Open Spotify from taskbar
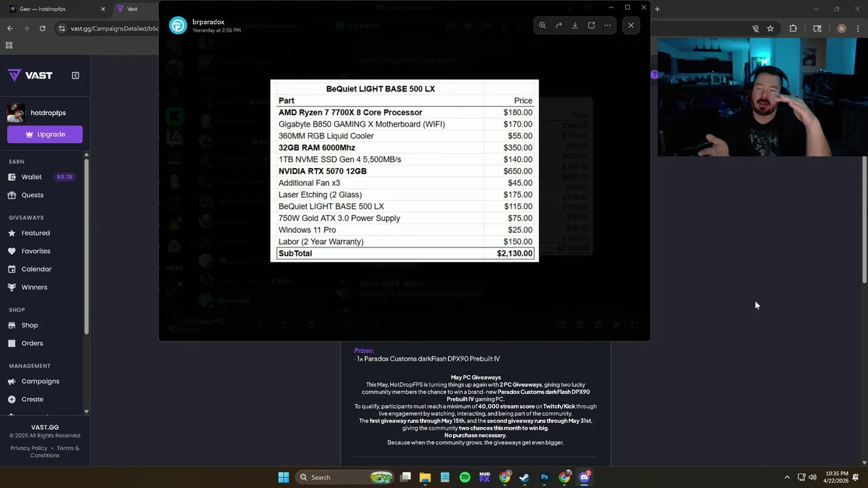868x488 pixels. point(465,477)
